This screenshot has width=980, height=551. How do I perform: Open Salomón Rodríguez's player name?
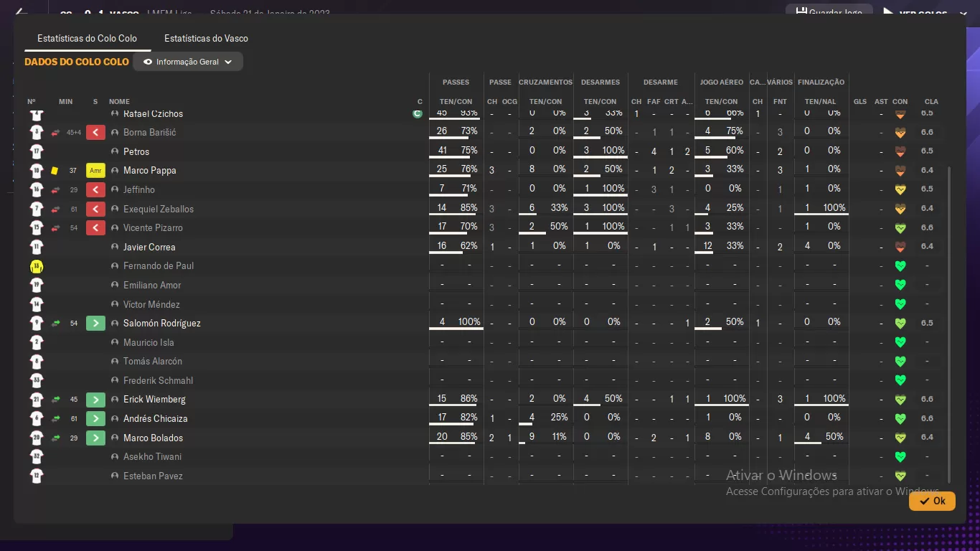(162, 323)
